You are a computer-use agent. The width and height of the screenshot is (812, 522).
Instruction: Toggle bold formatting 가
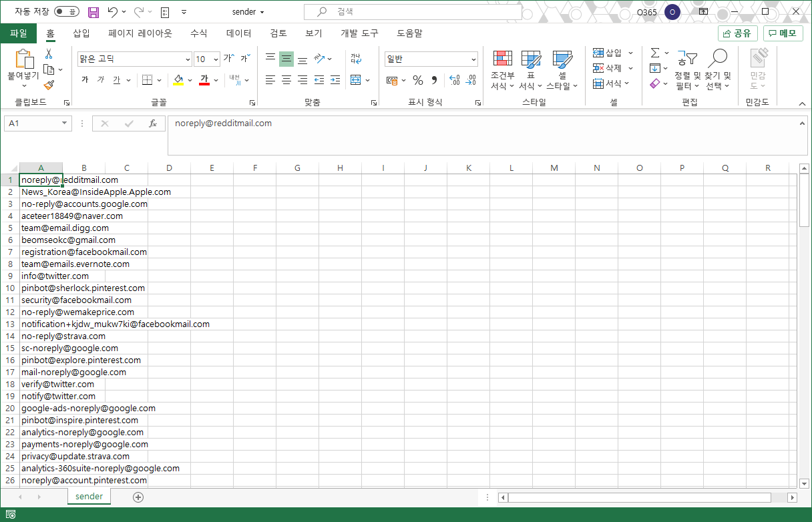pos(85,80)
